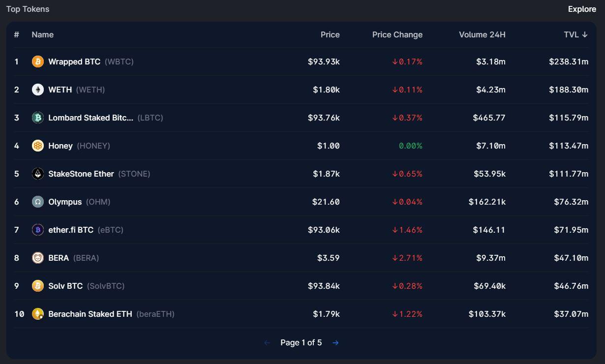Click the ether.fi BTC eBTC icon

pos(38,230)
